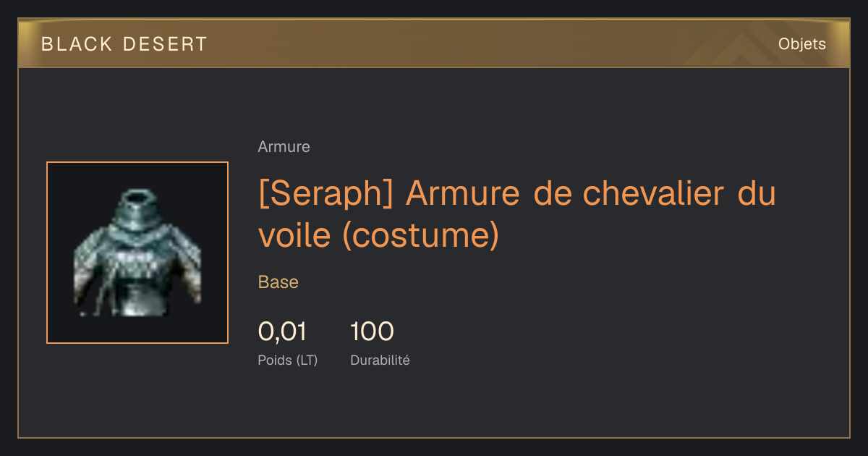The height and width of the screenshot is (456, 868).
Task: Click the BLACK DESERT logo text
Action: (124, 44)
